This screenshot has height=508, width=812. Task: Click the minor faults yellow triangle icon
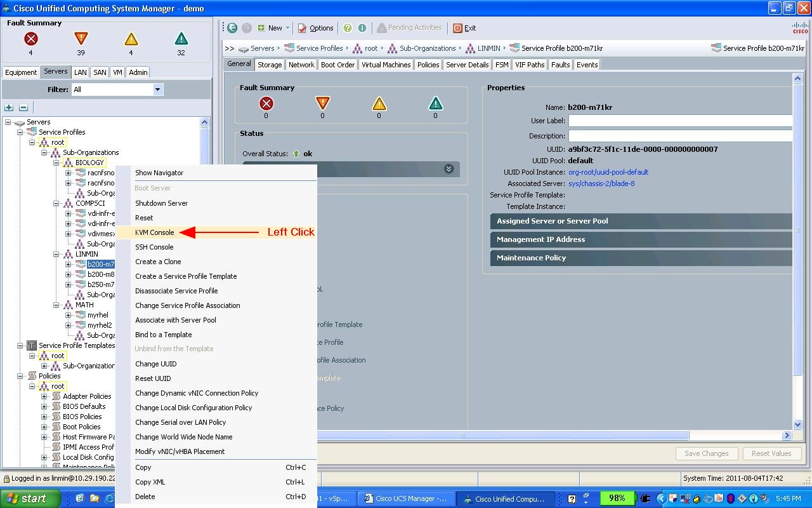pyautogui.click(x=131, y=39)
